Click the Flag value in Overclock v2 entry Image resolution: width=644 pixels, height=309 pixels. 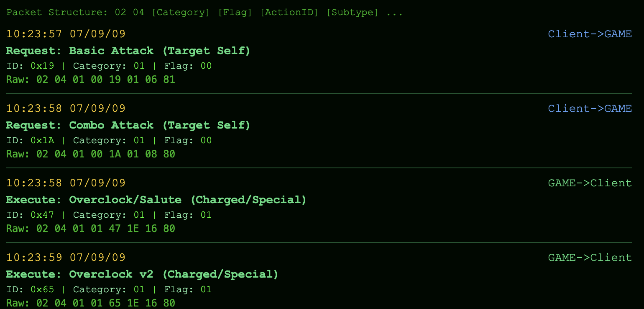click(x=206, y=289)
